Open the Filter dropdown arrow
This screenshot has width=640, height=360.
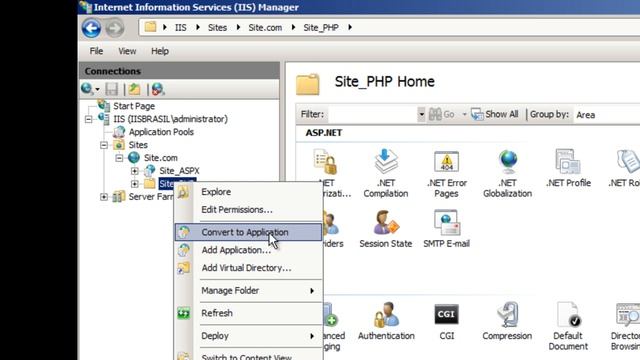point(421,114)
